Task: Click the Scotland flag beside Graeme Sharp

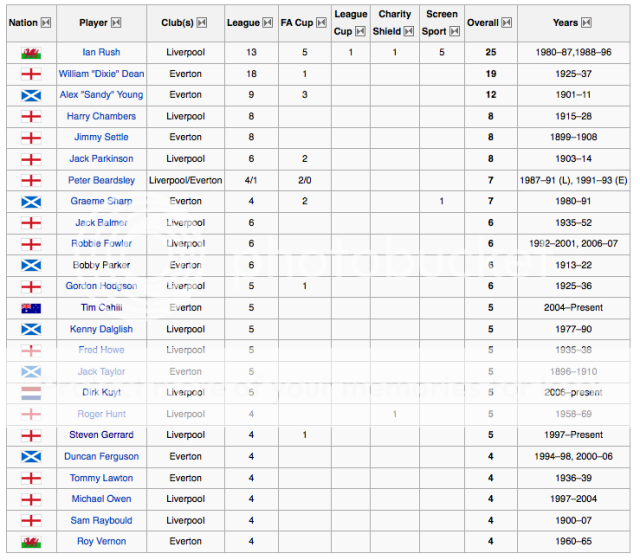Action: (31, 202)
